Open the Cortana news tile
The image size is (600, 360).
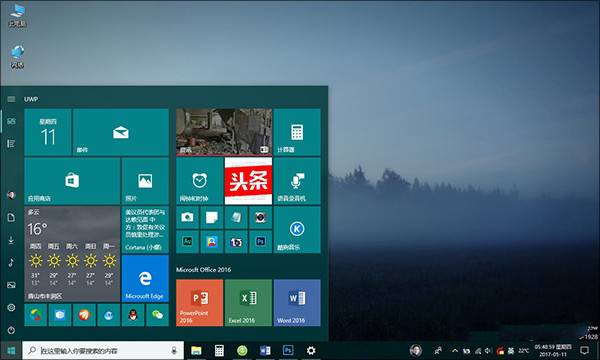pos(145,230)
